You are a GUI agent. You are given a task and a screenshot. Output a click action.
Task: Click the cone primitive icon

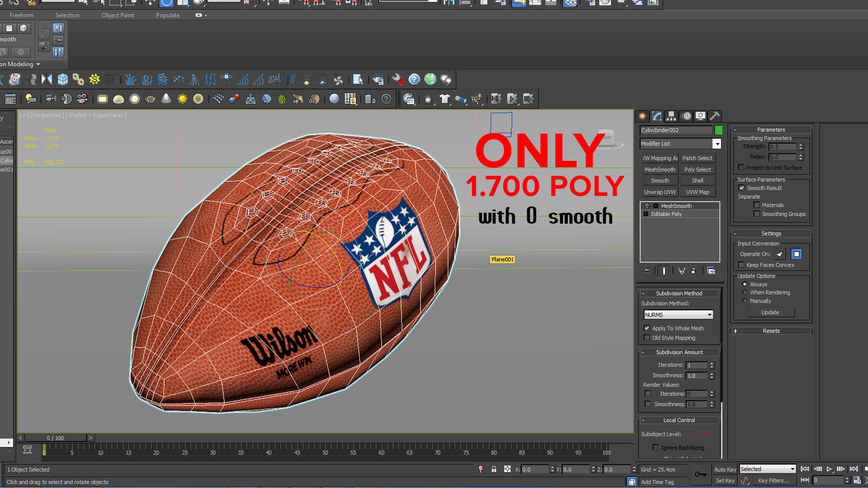pos(166,99)
